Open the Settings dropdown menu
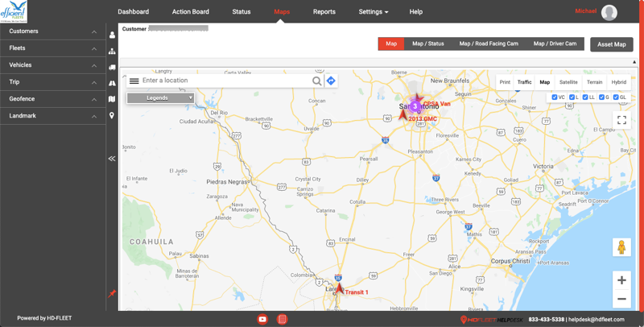 click(374, 12)
